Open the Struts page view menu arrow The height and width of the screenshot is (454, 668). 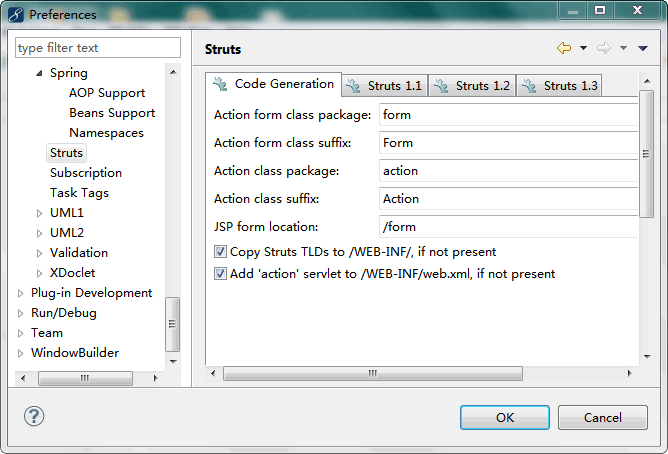pos(643,49)
